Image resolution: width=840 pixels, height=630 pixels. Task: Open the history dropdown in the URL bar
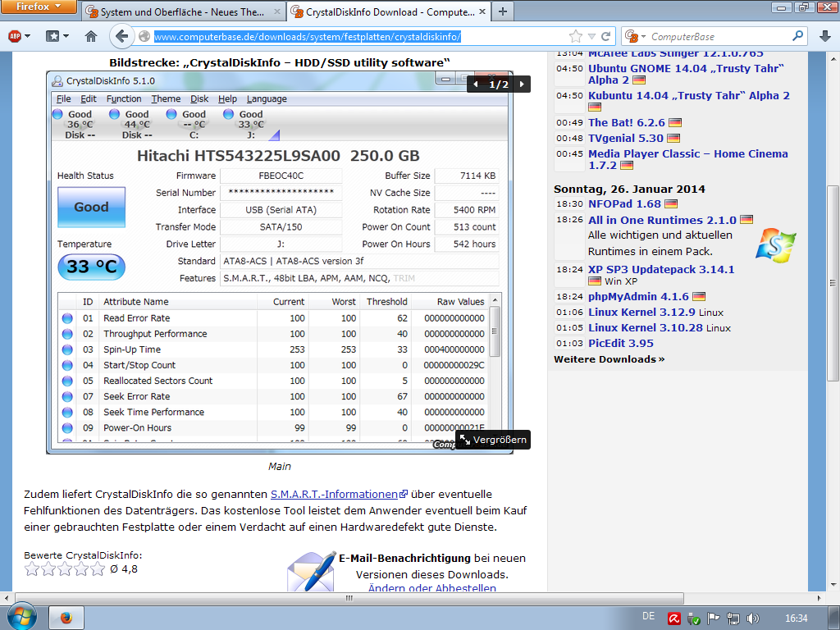point(592,36)
